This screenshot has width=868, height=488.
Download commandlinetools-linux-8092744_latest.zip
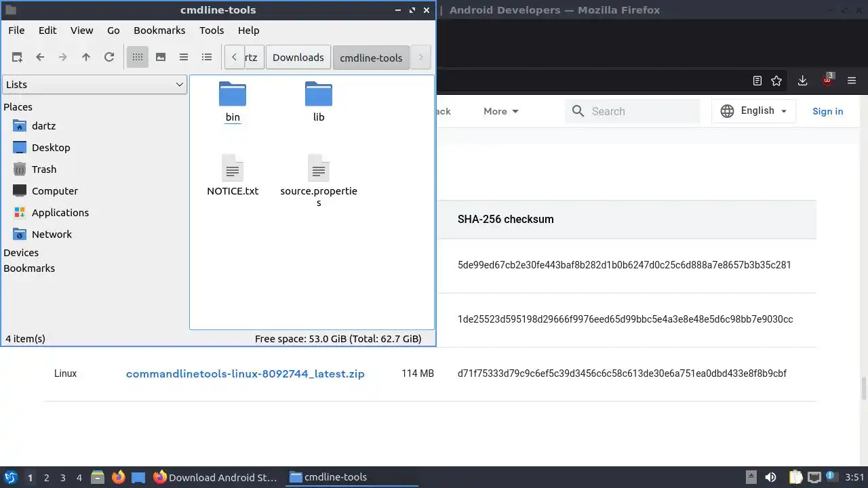[x=245, y=373]
